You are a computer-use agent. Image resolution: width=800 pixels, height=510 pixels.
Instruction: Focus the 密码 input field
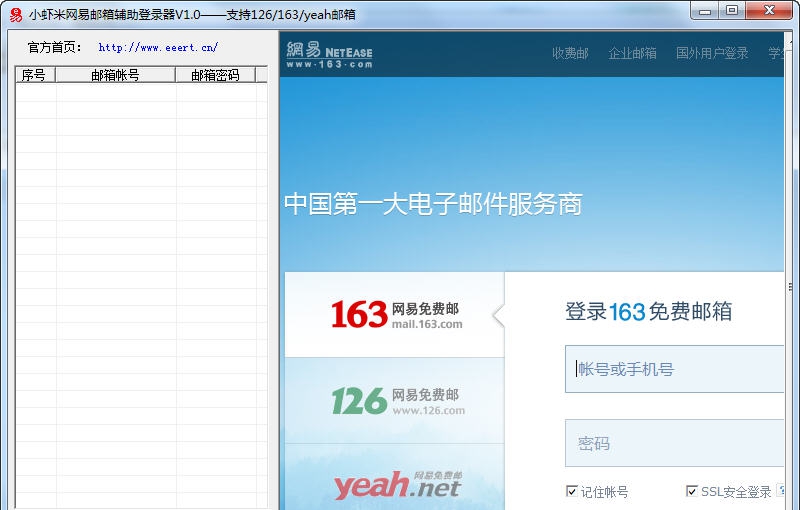[x=674, y=443]
